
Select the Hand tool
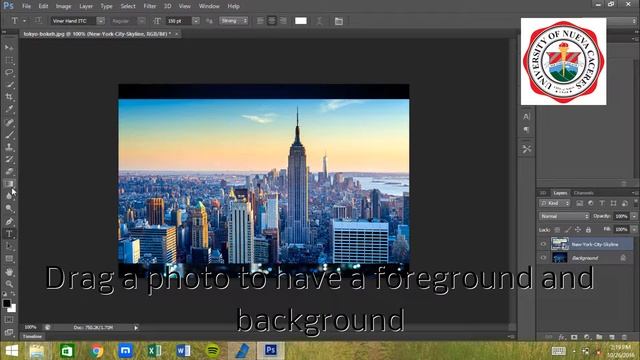click(x=9, y=271)
